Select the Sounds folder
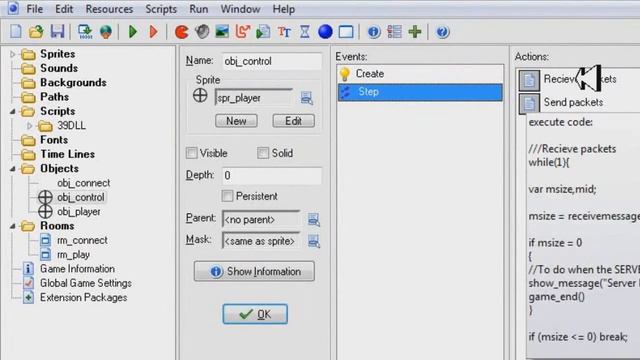Screen dimensions: 640x360 click(59, 68)
